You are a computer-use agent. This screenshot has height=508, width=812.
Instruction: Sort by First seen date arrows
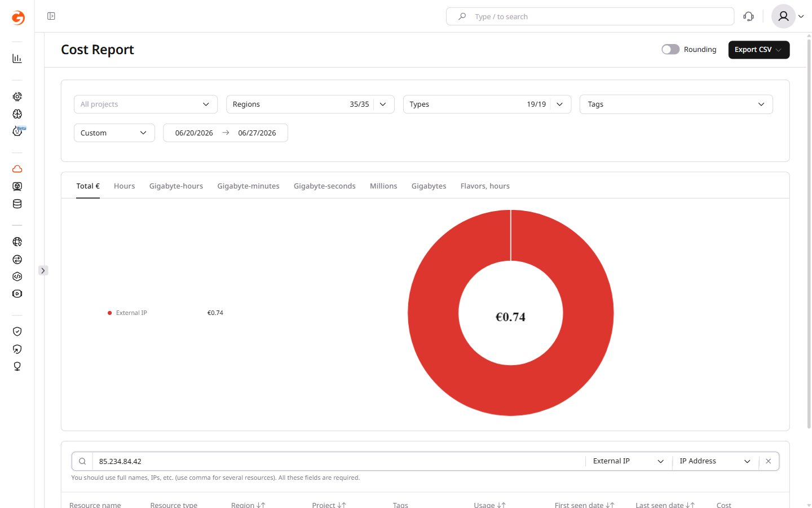point(610,505)
